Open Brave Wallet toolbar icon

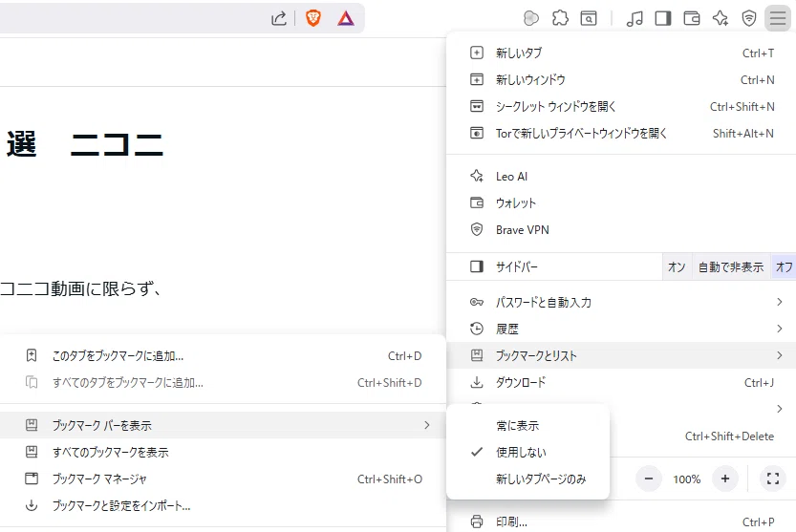click(x=692, y=19)
